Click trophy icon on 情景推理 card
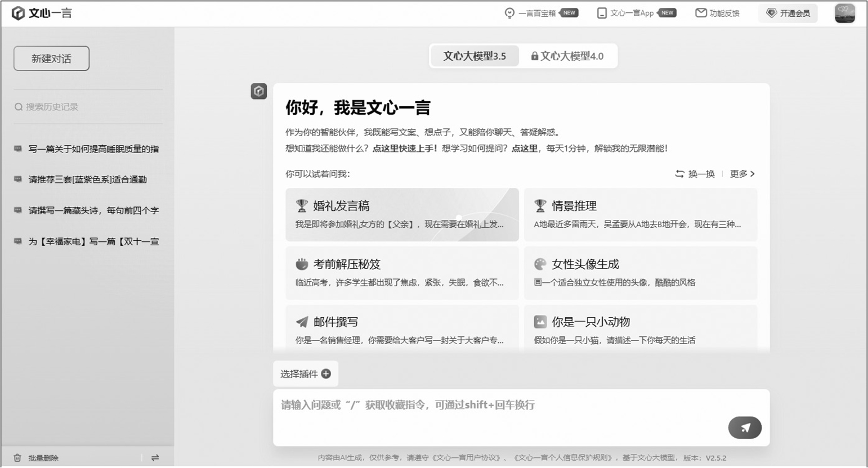Screen dimensions: 868x468 [x=540, y=206]
